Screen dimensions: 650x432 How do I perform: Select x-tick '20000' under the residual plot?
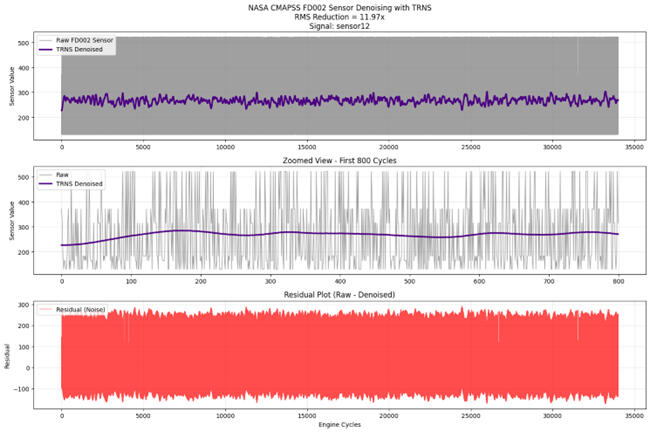click(389, 415)
